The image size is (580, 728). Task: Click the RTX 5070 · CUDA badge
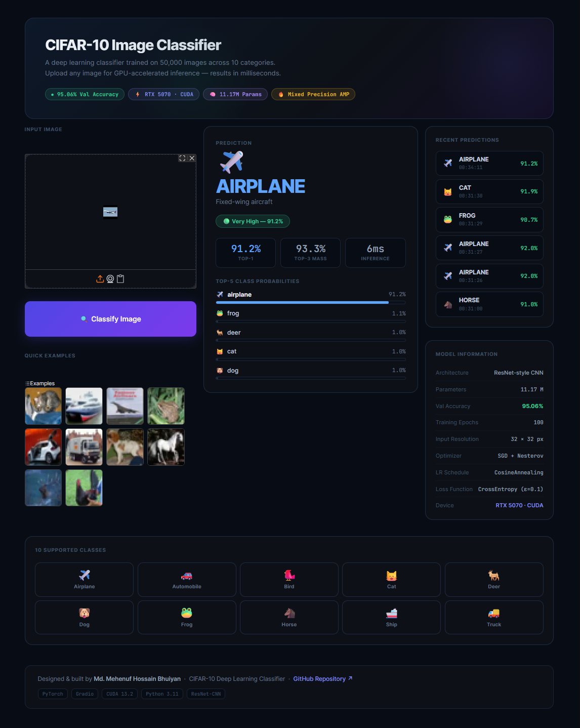click(163, 94)
